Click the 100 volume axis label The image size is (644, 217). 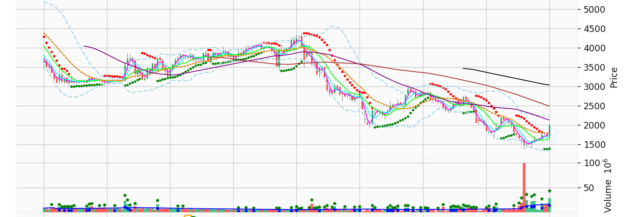coord(592,163)
